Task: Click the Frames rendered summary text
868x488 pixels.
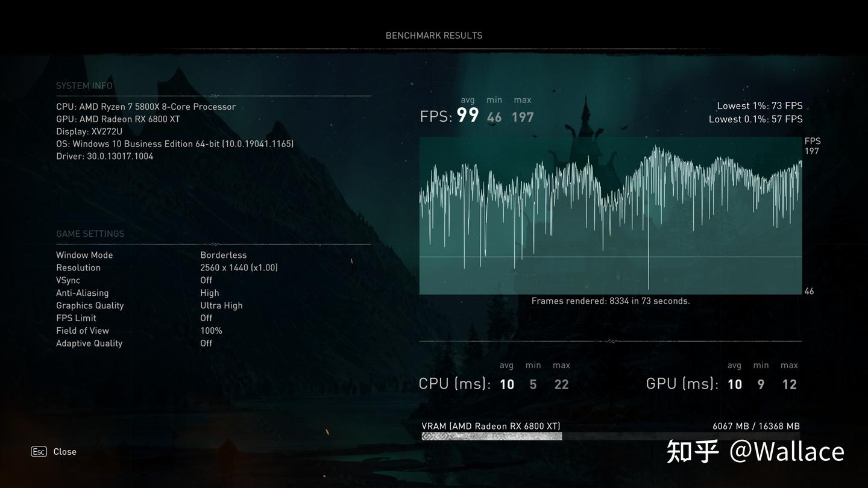Action: coord(611,301)
